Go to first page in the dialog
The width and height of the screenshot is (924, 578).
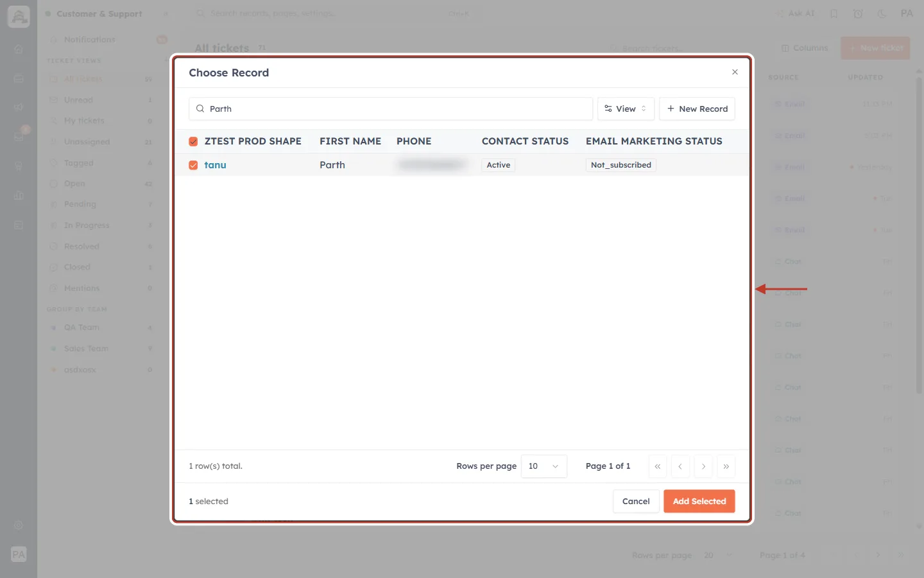[658, 466]
